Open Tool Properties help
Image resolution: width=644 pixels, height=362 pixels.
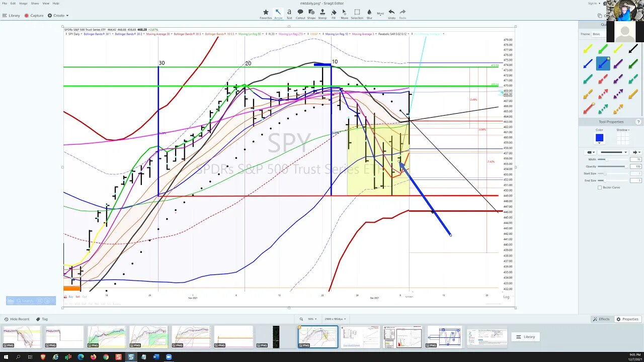tap(638, 122)
